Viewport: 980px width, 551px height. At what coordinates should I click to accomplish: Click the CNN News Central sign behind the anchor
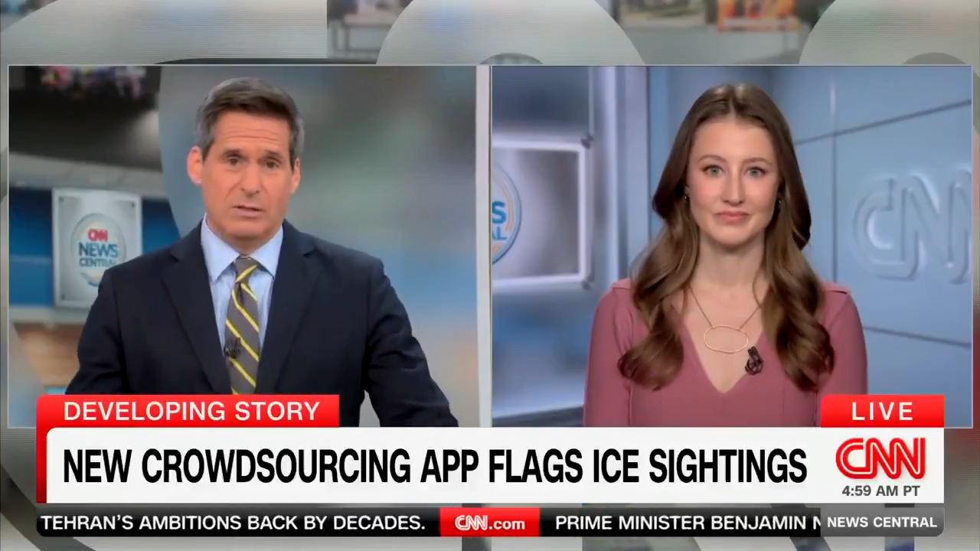pyautogui.click(x=97, y=247)
